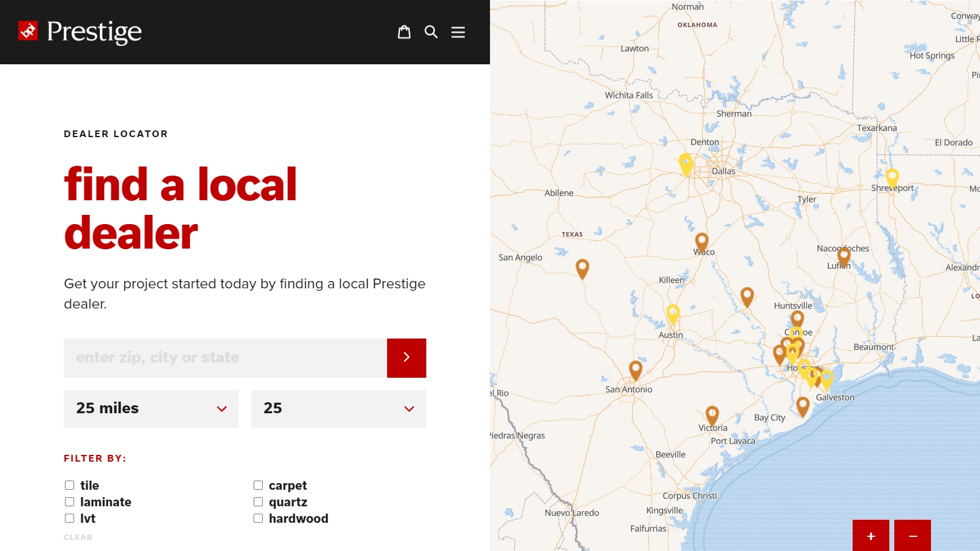The image size is (980, 551).
Task: Open the orange dealer pin at Waco
Action: (702, 242)
